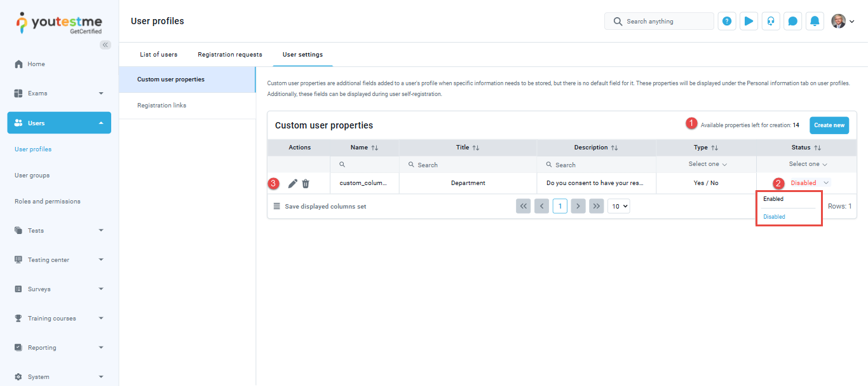Open the headset support icon
This screenshot has width=868, height=386.
pyautogui.click(x=771, y=21)
